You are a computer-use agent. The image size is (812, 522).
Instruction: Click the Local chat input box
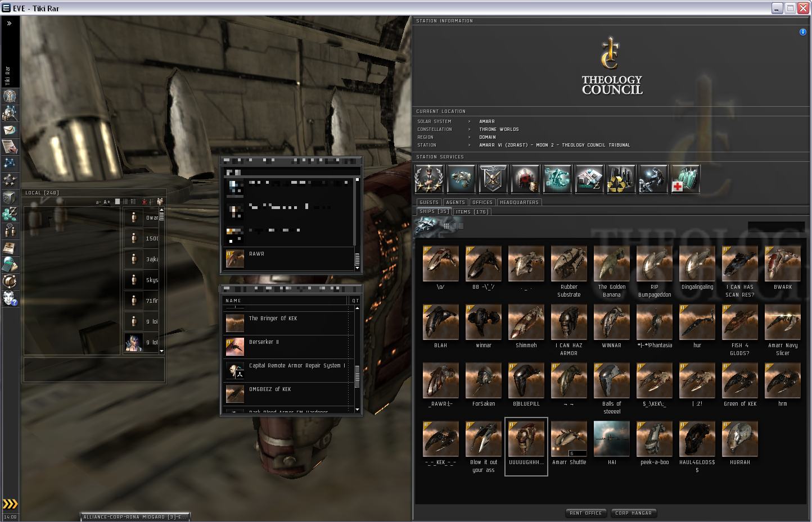point(93,370)
